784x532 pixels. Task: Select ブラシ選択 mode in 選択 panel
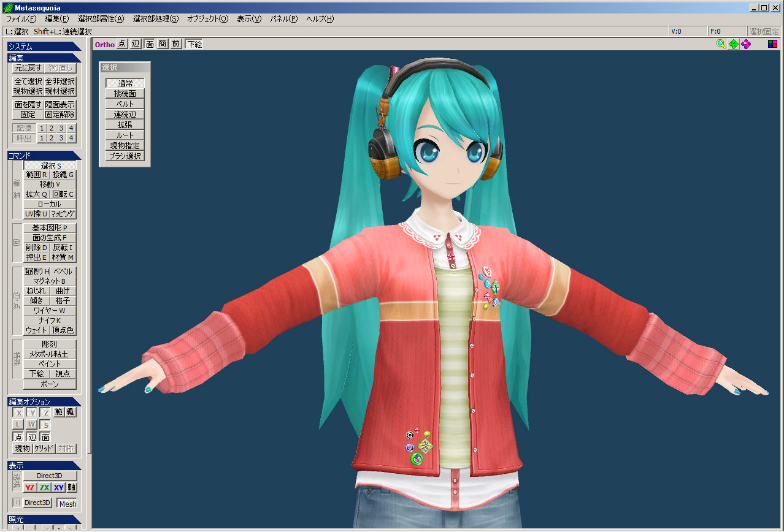(125, 156)
